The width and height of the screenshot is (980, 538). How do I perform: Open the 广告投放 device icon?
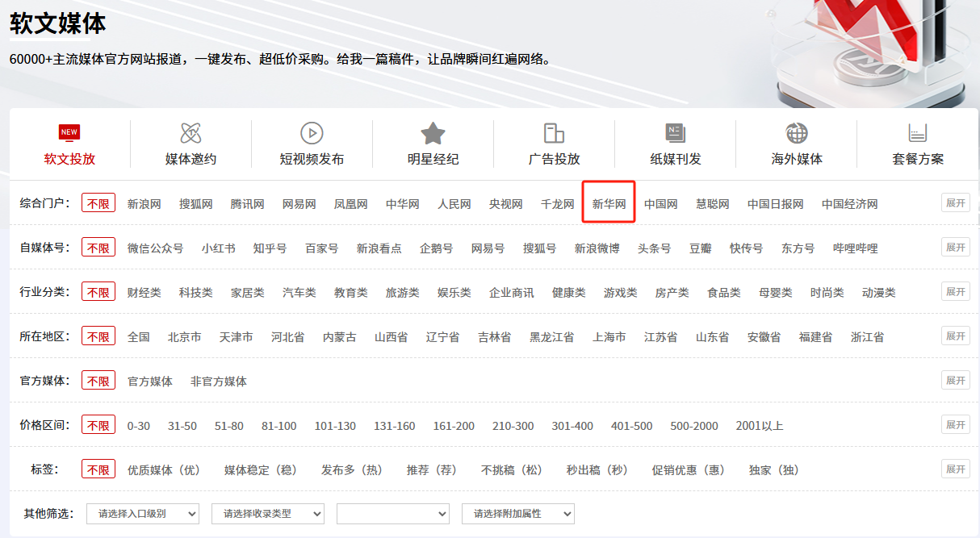pyautogui.click(x=554, y=133)
